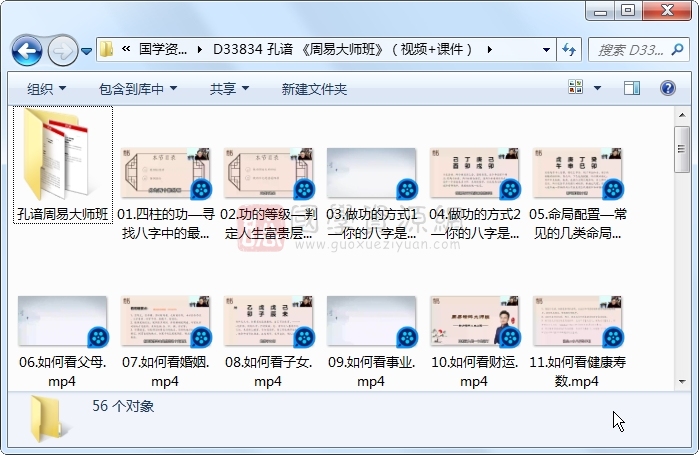Open Help with the question mark icon

click(x=667, y=88)
